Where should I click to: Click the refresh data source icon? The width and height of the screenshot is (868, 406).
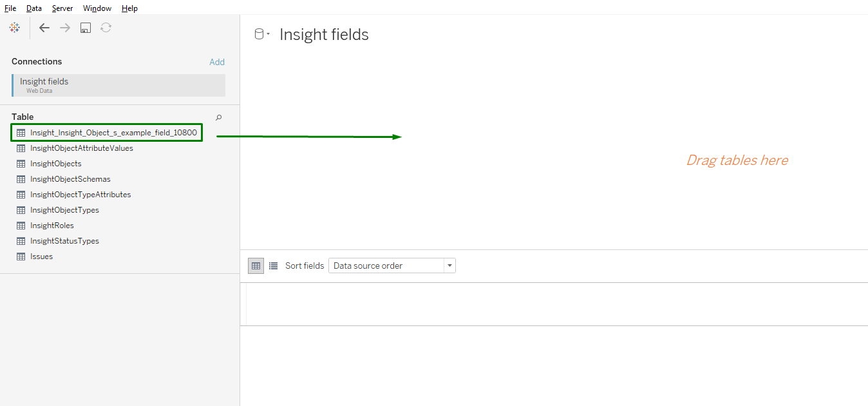coord(106,28)
